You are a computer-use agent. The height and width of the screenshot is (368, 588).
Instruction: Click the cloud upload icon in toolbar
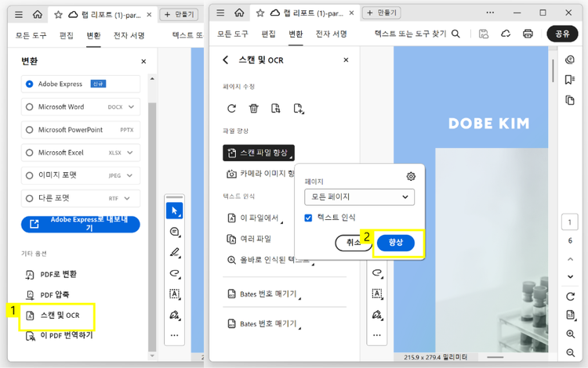[506, 34]
